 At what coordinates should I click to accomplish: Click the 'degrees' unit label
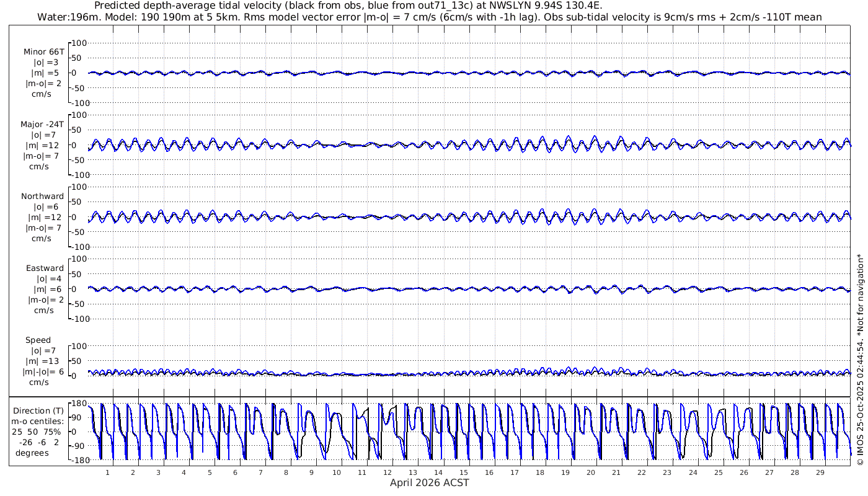[32, 453]
